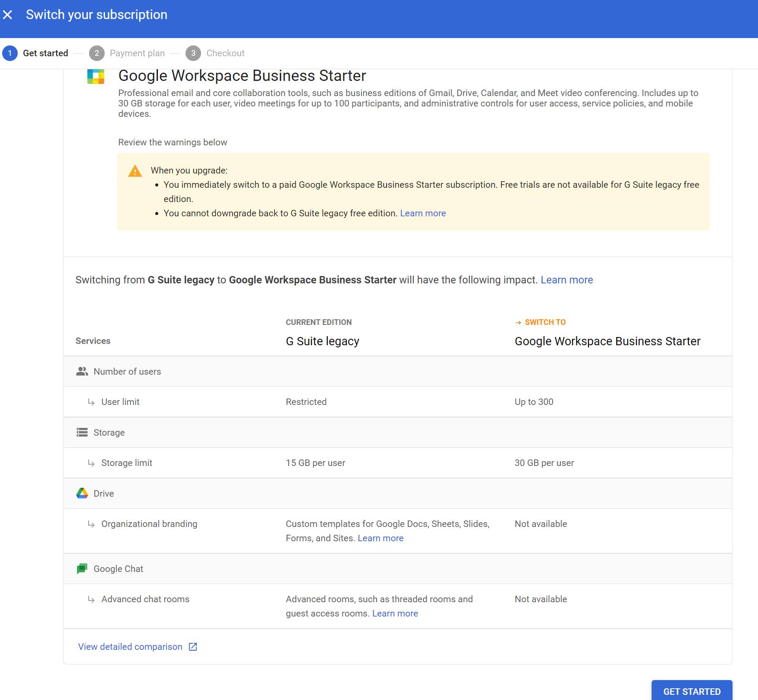Click the external link icon beside View detailed comparison
Screen dimensions: 758x700
click(193, 647)
